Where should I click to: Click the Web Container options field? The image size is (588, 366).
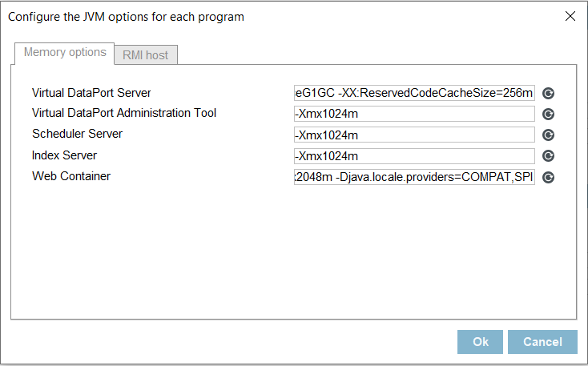click(414, 177)
